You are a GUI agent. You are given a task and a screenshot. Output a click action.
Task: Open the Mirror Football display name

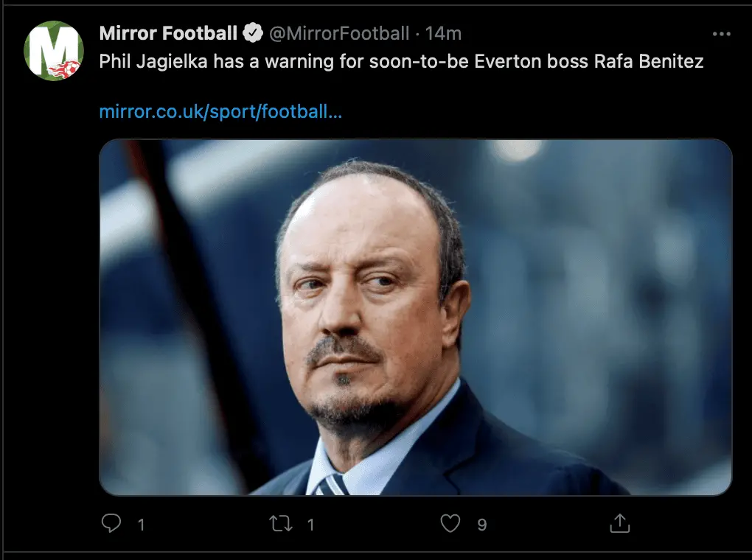[169, 33]
